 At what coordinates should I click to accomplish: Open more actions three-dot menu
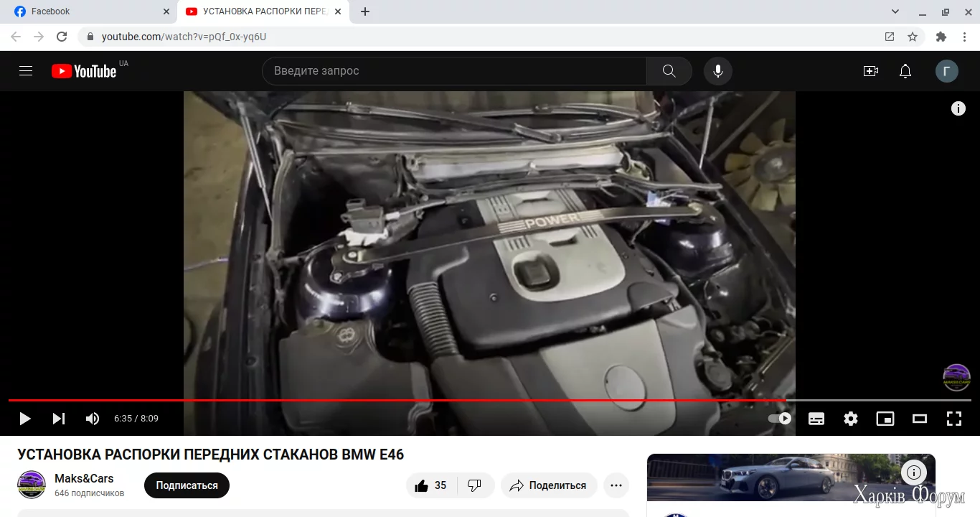point(616,485)
